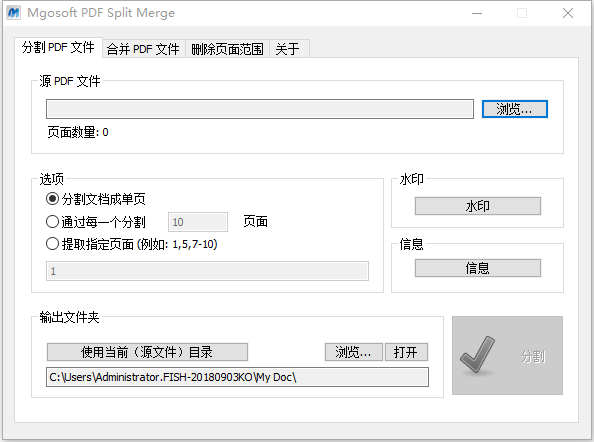The height and width of the screenshot is (442, 594).
Task: Open the 信息 info button
Action: coord(478,268)
